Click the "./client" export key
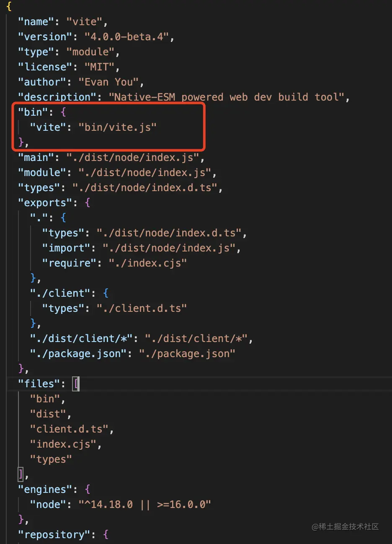Viewport: 392px width, 544px height. (60, 293)
